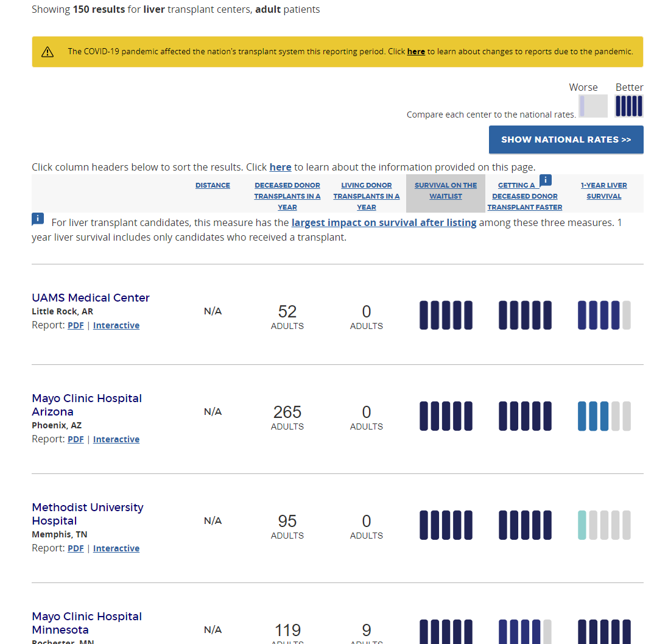Click UAMS 1-year liver survival bars
The height and width of the screenshot is (644, 654).
(604, 315)
